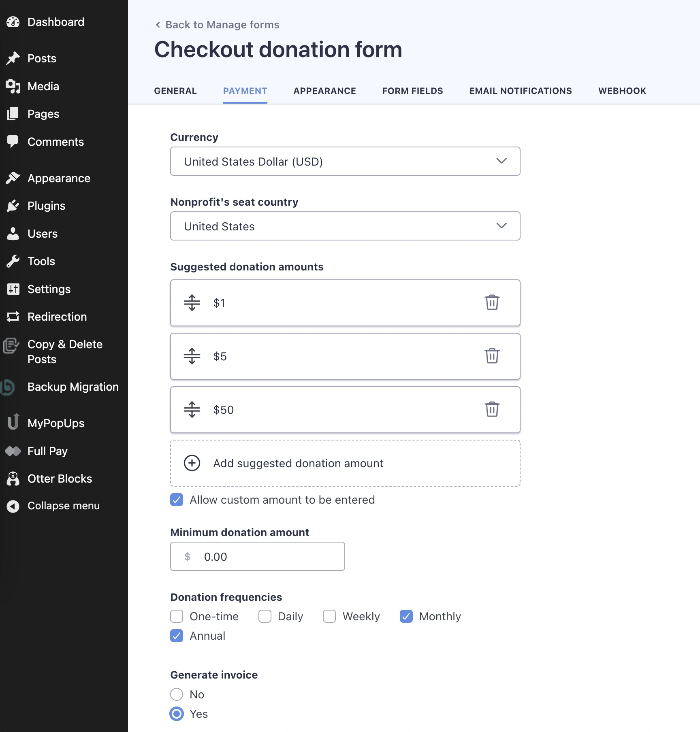Open Otter Blocks in sidebar
This screenshot has height=732, width=700.
[x=60, y=479]
